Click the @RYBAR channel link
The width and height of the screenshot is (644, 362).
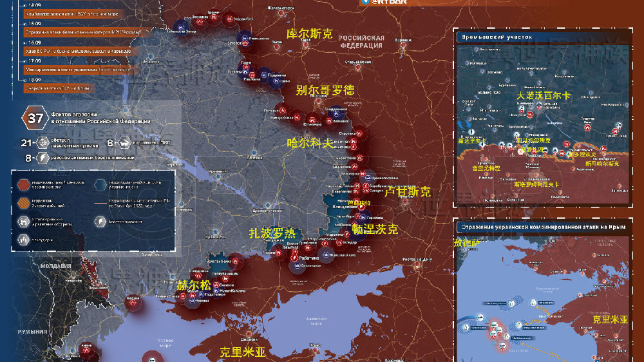(388, 2)
